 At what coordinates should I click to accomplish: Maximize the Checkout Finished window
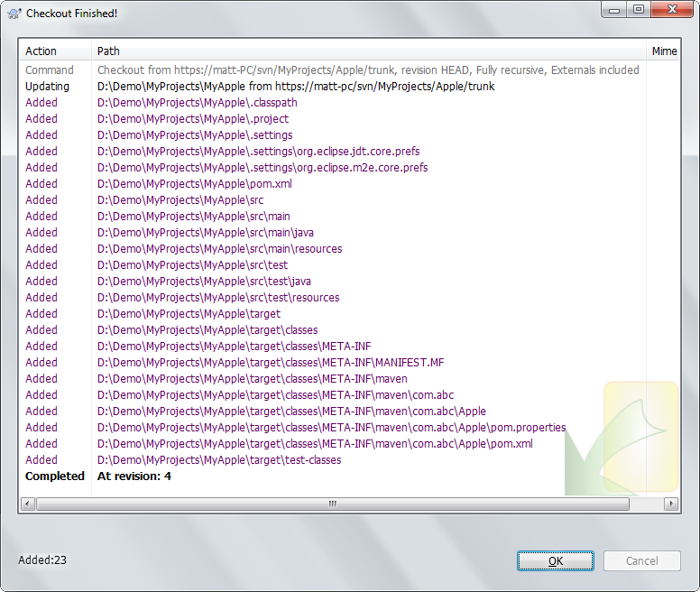[x=638, y=10]
